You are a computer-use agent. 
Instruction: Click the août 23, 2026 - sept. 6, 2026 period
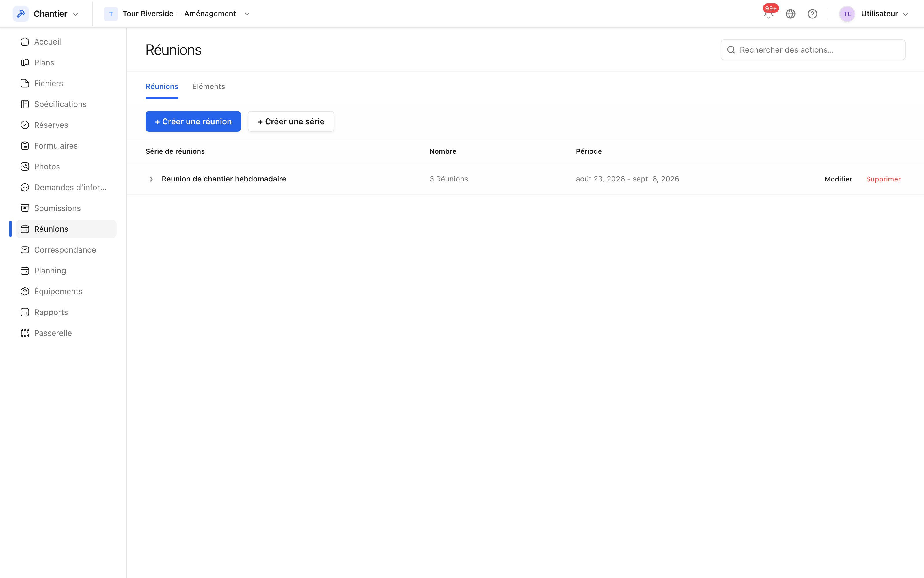(x=627, y=179)
